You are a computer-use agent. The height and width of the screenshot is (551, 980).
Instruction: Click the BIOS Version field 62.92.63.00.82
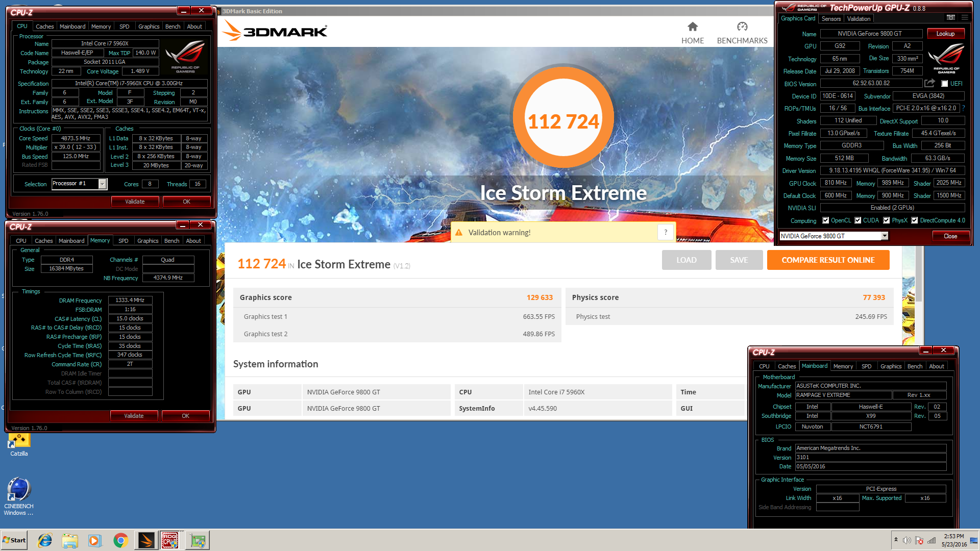click(x=871, y=83)
